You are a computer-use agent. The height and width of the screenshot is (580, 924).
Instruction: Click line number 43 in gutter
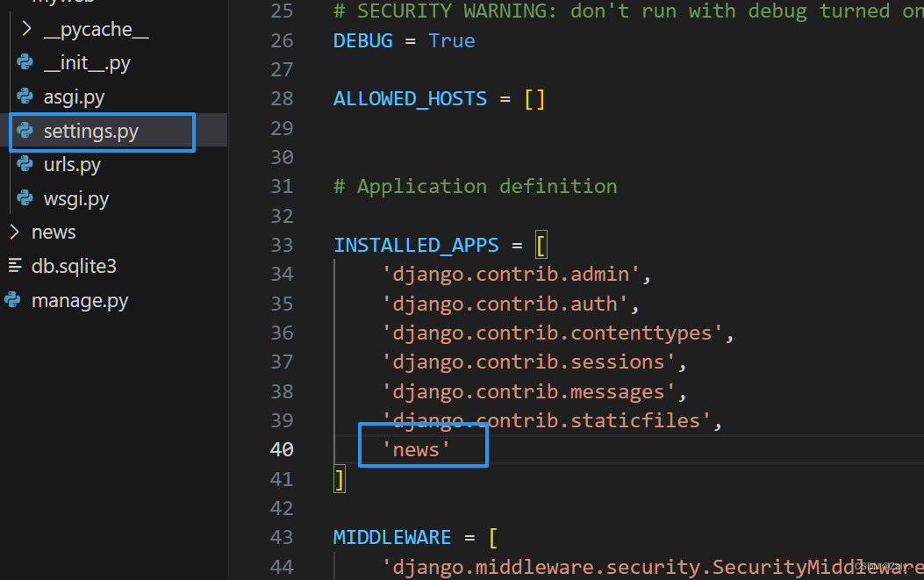pyautogui.click(x=282, y=538)
